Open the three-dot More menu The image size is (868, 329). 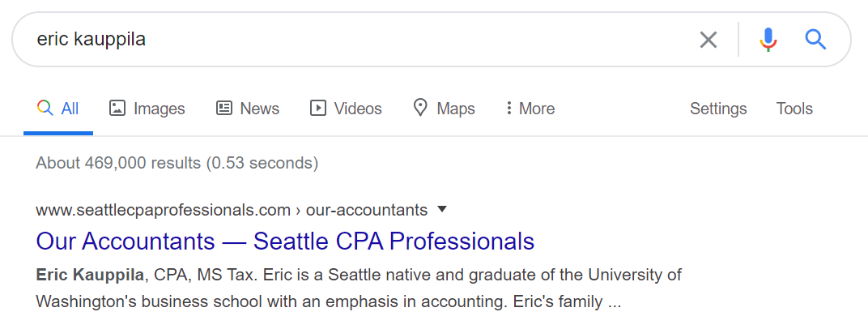(x=508, y=109)
